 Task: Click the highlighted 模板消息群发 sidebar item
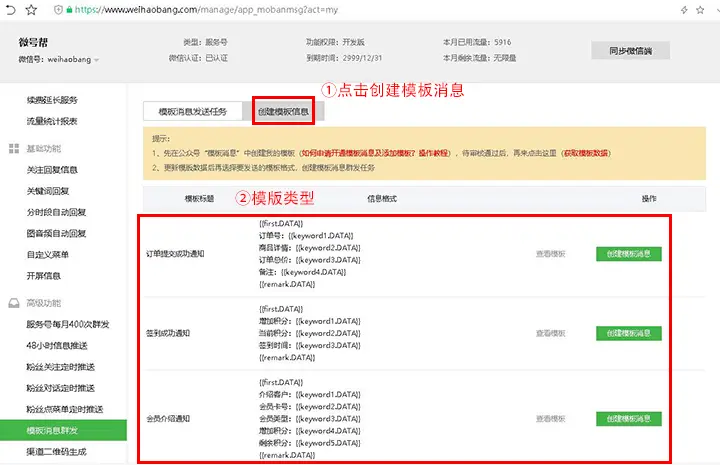(x=63, y=431)
